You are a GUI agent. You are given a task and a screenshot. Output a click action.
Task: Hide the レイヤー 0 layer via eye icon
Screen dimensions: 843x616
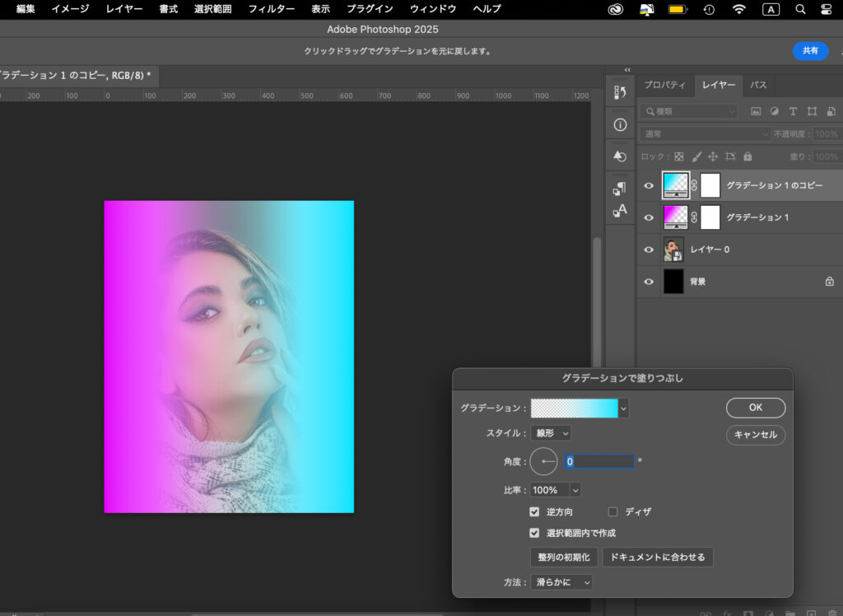[649, 250]
